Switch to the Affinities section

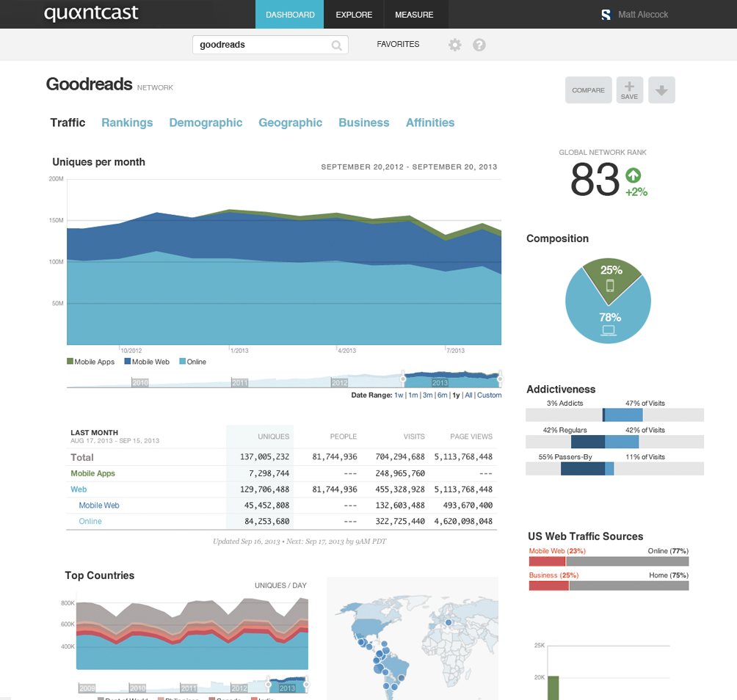(x=430, y=123)
